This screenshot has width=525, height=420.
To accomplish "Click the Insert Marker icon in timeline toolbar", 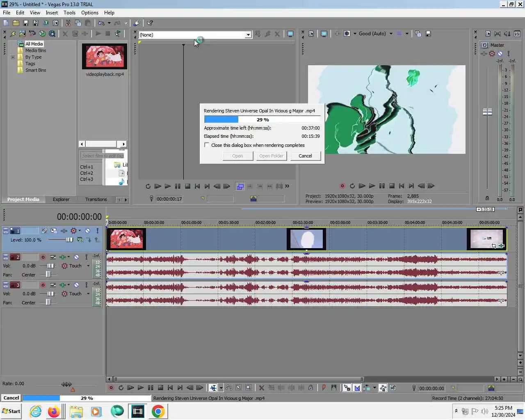I will [x=324, y=388].
